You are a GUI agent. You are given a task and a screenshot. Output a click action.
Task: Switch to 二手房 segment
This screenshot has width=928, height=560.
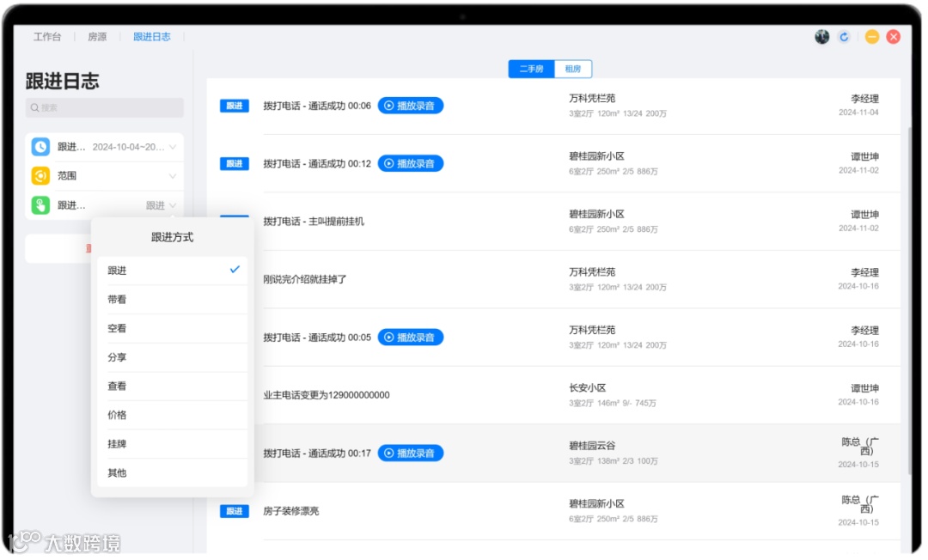pyautogui.click(x=532, y=70)
